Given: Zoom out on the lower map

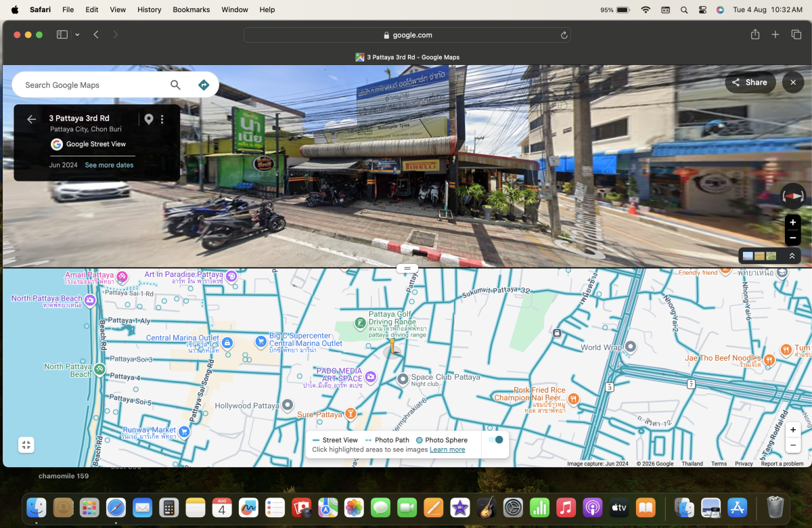Looking at the screenshot, I should click(793, 445).
